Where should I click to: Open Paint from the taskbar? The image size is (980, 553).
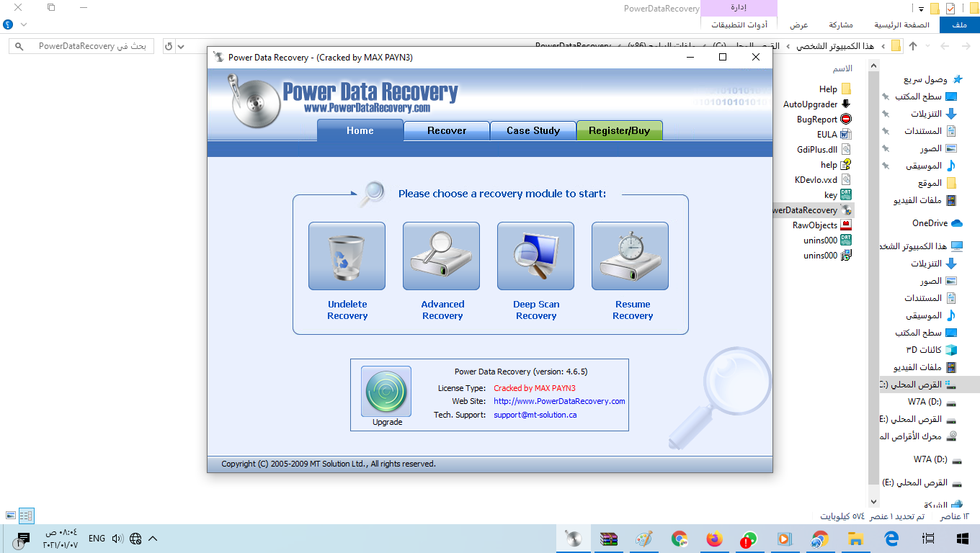click(x=644, y=539)
